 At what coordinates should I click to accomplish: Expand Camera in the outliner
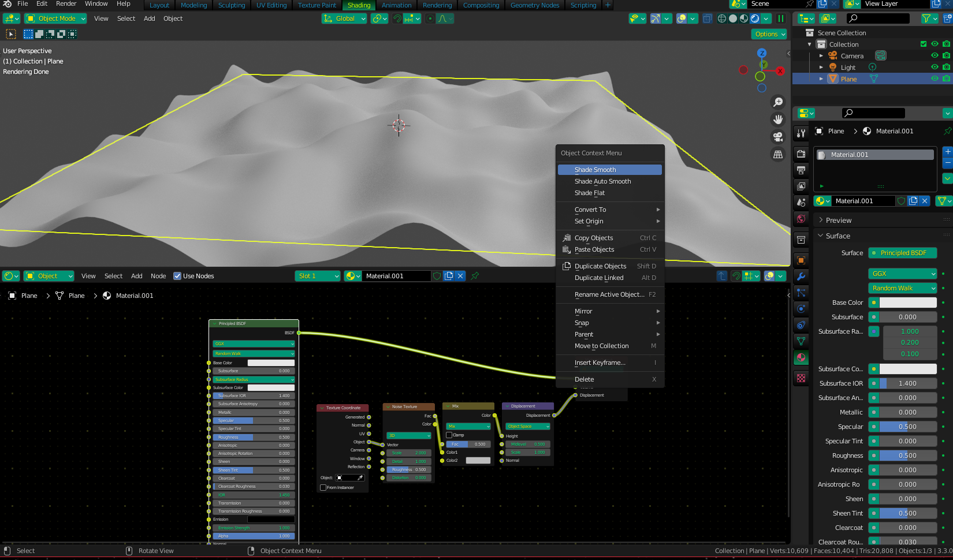[821, 56]
